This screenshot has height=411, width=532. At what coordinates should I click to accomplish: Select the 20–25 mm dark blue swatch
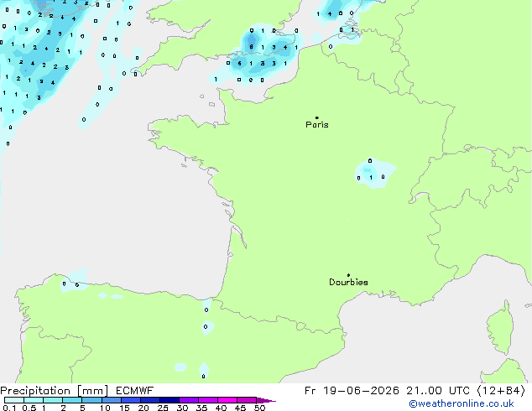(150, 400)
